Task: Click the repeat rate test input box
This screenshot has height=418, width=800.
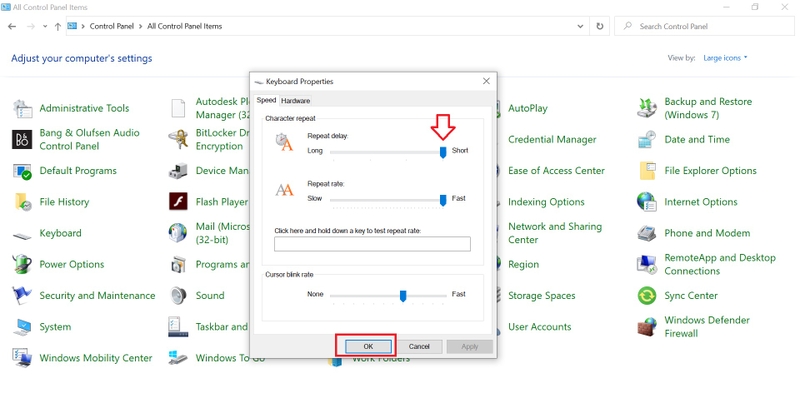Action: click(x=372, y=244)
